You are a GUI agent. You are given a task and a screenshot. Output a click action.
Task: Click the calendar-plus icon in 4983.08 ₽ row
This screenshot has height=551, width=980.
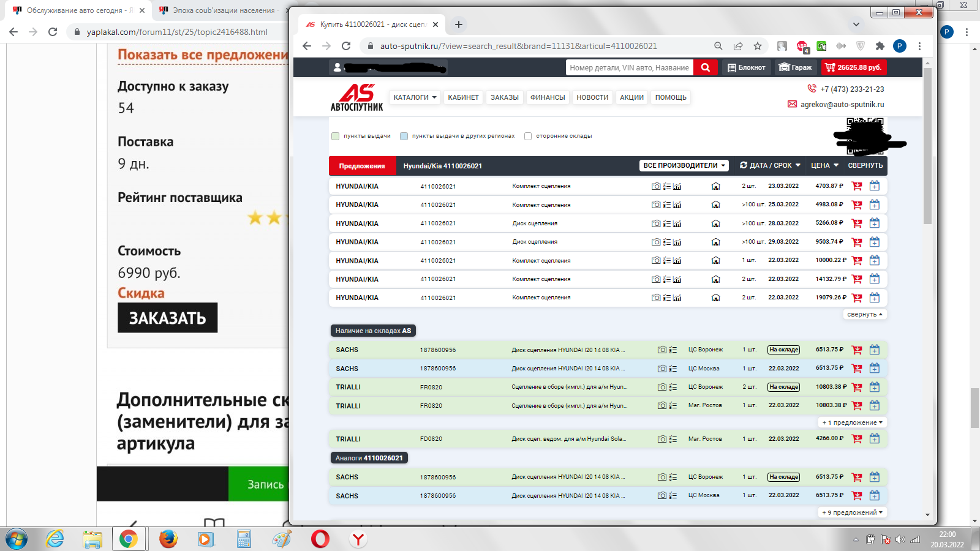coord(874,204)
